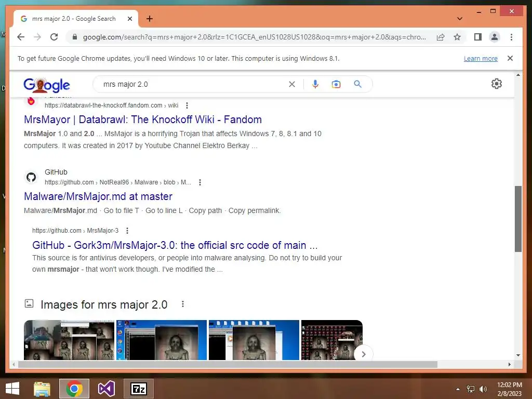Click the databrawl-the-knockoff.fandom.com breadcrumb
Screen dimensions: 532x399
111,105
